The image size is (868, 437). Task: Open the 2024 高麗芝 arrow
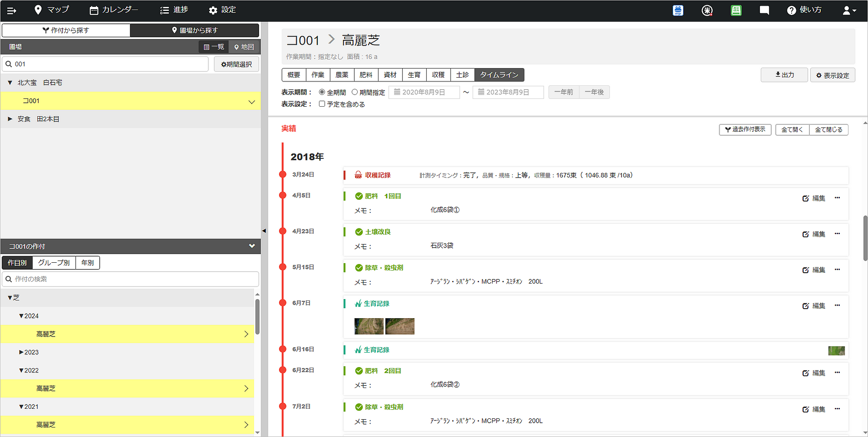[246, 334]
